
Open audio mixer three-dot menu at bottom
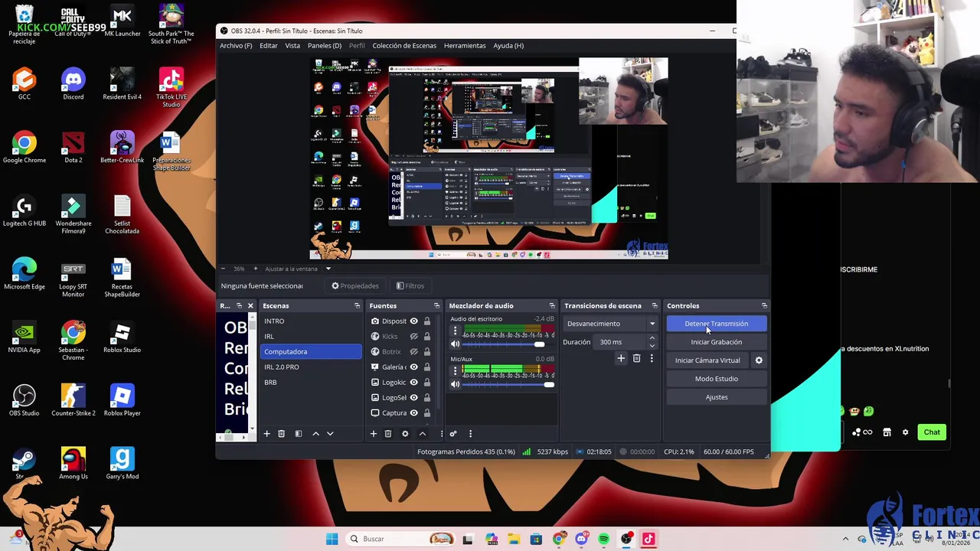470,434
